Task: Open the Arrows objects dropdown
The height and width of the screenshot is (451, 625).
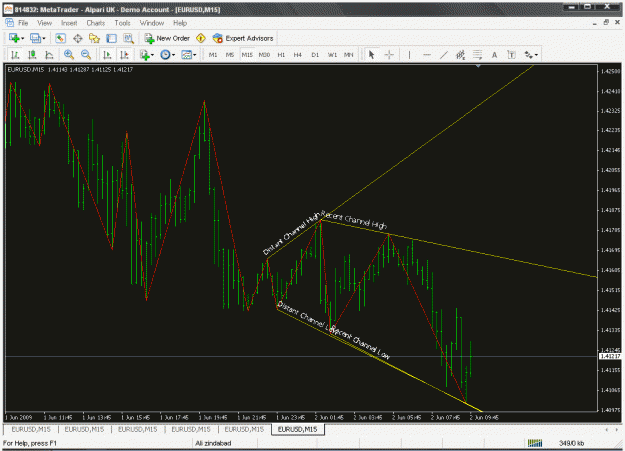Action: [531, 55]
